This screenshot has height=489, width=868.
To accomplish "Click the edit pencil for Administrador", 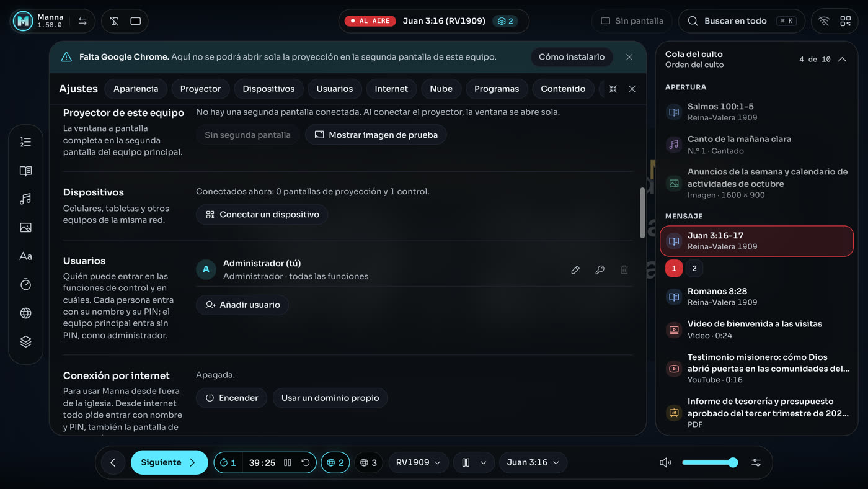I will point(575,270).
